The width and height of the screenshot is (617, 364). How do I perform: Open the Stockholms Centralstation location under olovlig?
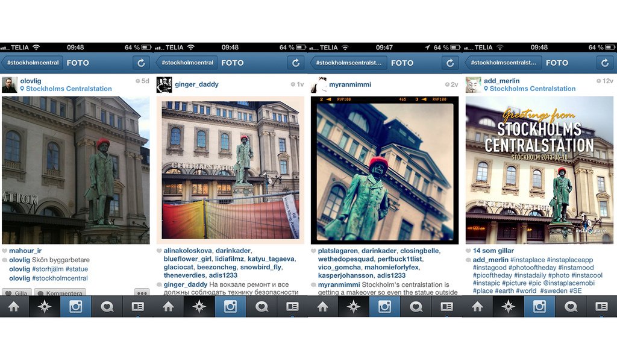click(x=69, y=89)
